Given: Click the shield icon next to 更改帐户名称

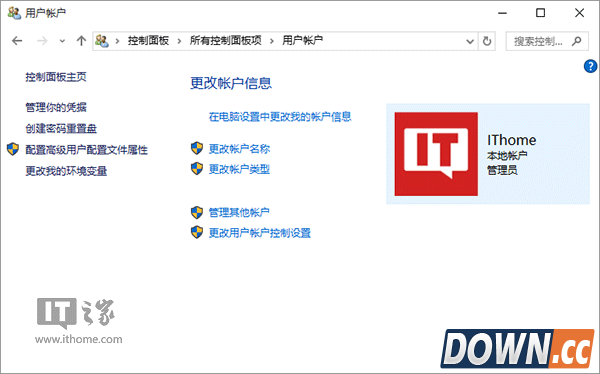Looking at the screenshot, I should tap(197, 148).
